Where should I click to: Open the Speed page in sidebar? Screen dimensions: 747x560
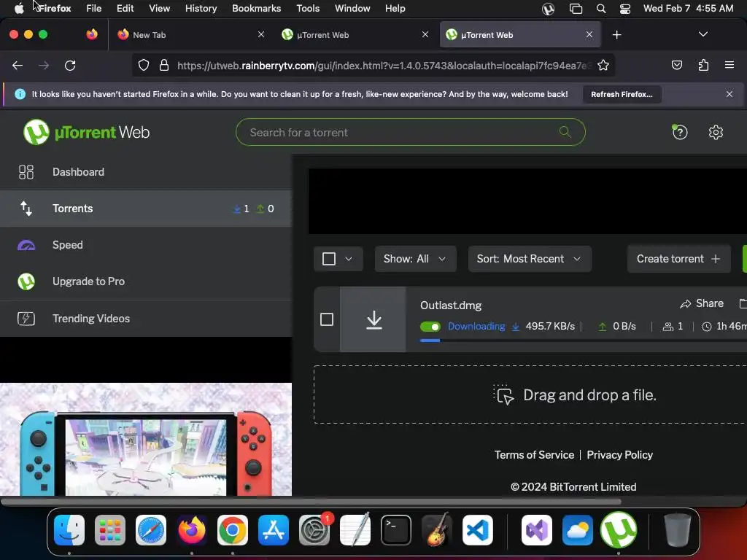tap(146, 245)
